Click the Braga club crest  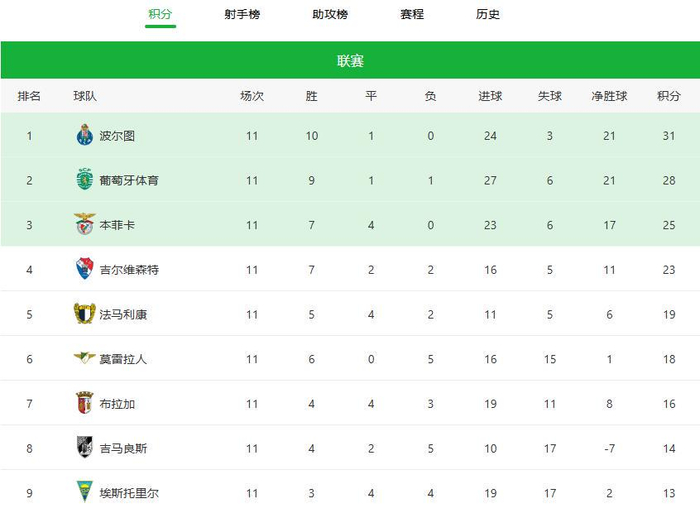point(84,403)
